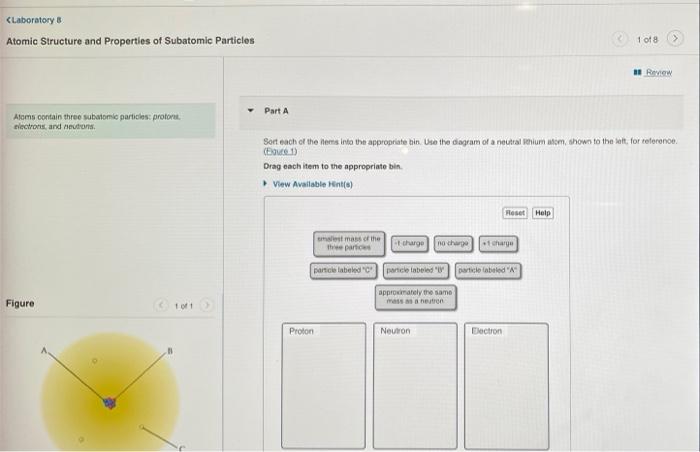Select the 'no charge' item
Image resolution: width=700 pixels, height=452 pixels.
click(x=453, y=243)
